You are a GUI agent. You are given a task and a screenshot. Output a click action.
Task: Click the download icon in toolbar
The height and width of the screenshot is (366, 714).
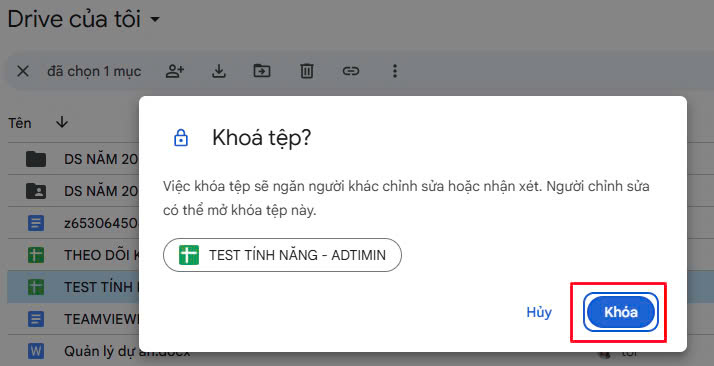219,71
